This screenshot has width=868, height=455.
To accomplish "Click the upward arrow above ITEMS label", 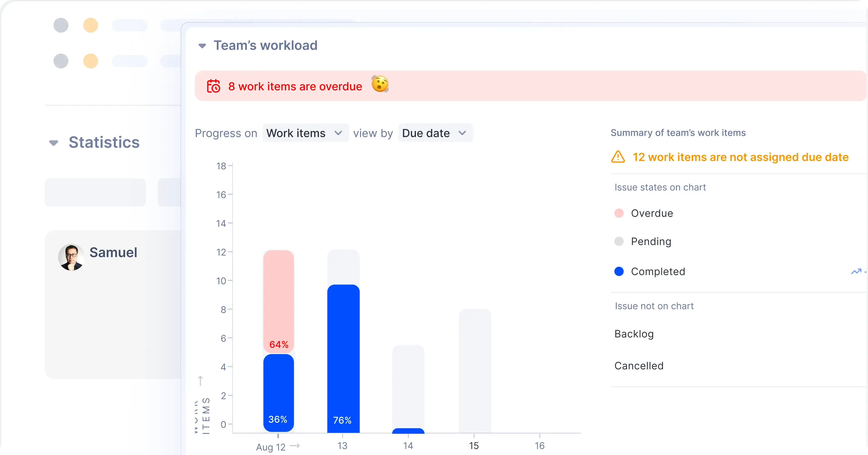I will [x=200, y=380].
